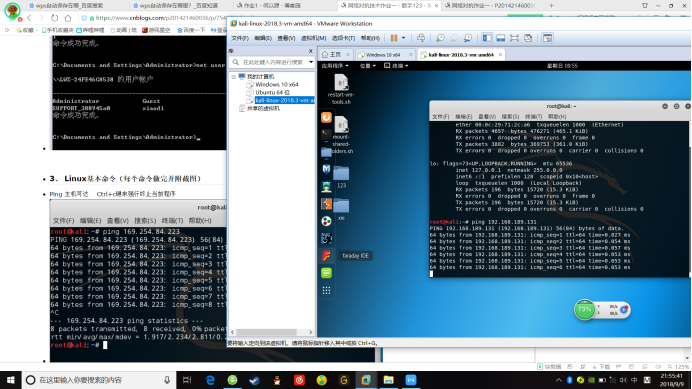Open Steam from the taskbar
Viewport: 692px width, 389px height.
coord(255,380)
